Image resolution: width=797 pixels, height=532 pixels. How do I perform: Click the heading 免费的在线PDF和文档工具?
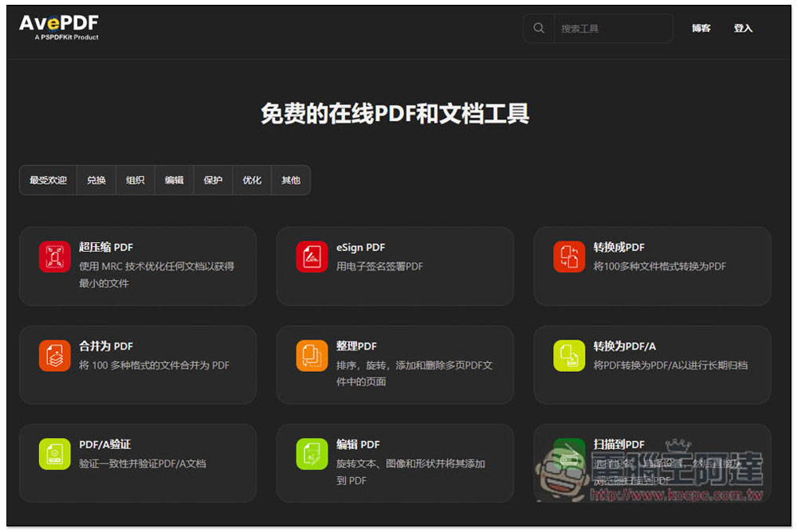395,113
